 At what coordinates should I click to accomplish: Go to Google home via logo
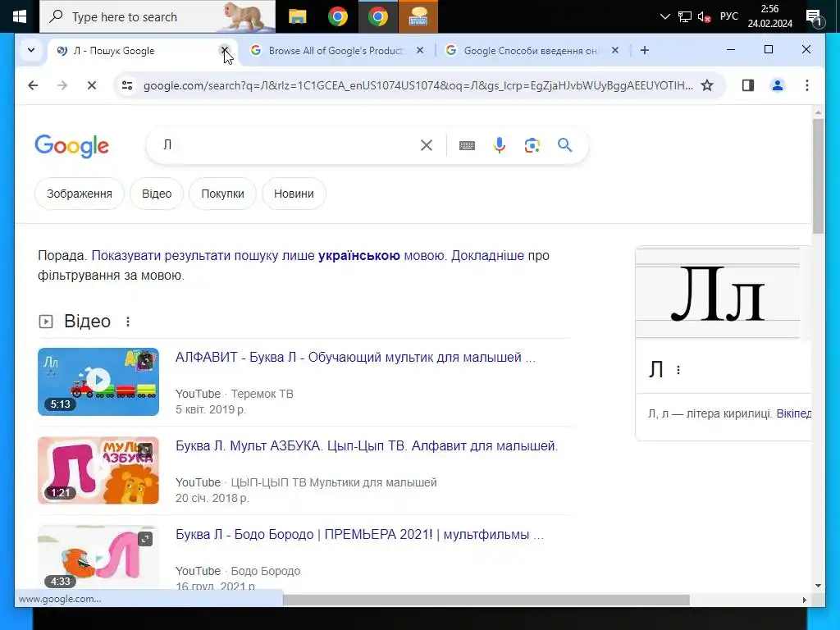pos(72,146)
